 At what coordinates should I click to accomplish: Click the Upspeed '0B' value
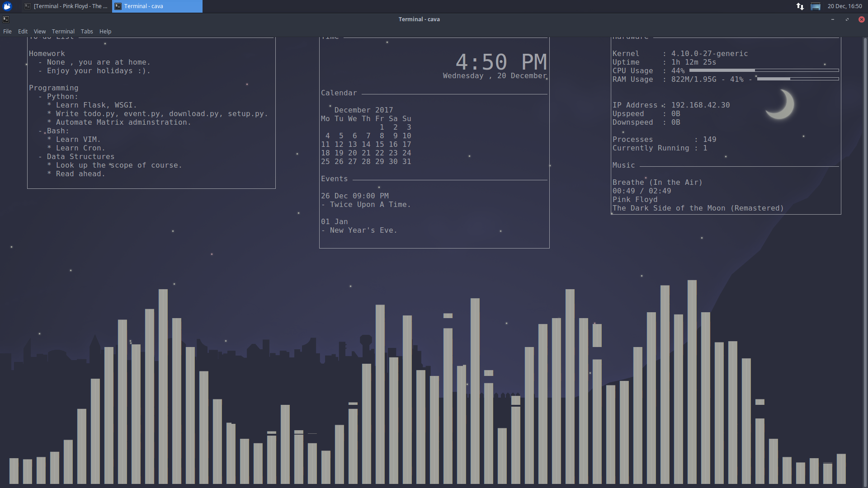pyautogui.click(x=675, y=113)
